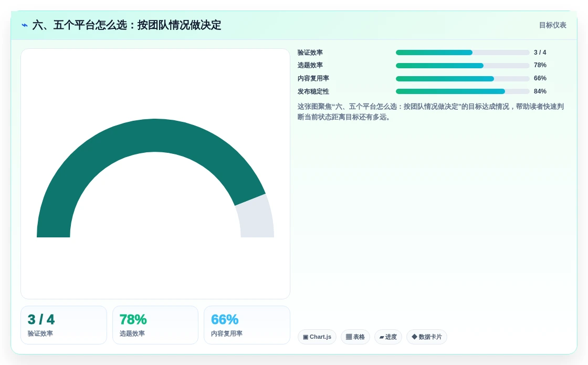This screenshot has height=365, width=588.
Task: Click the Chart.js tag chip
Action: [317, 337]
